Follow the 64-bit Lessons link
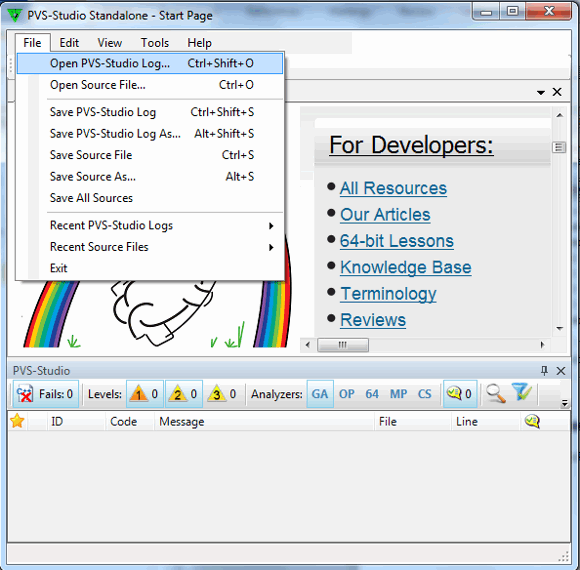 click(397, 241)
